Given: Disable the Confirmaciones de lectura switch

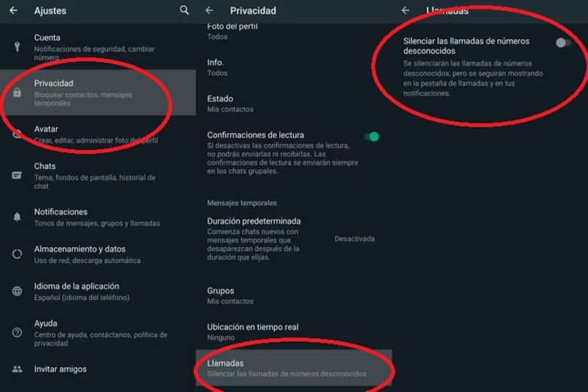Looking at the screenshot, I should pyautogui.click(x=373, y=136).
